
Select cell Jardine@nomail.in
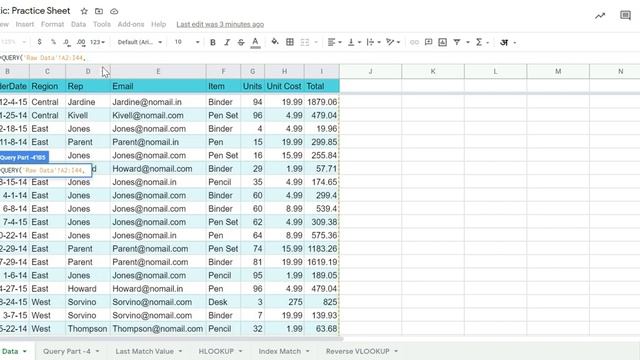[158, 102]
